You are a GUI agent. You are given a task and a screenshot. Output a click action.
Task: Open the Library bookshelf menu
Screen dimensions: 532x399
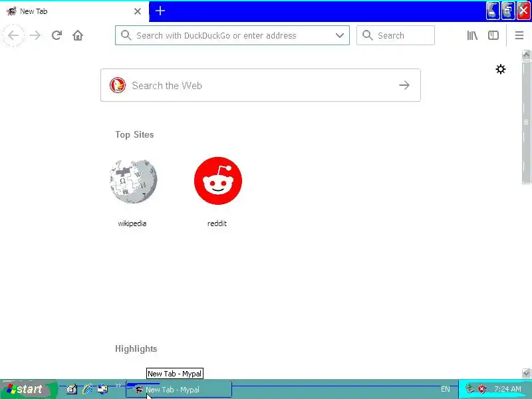coord(472,35)
